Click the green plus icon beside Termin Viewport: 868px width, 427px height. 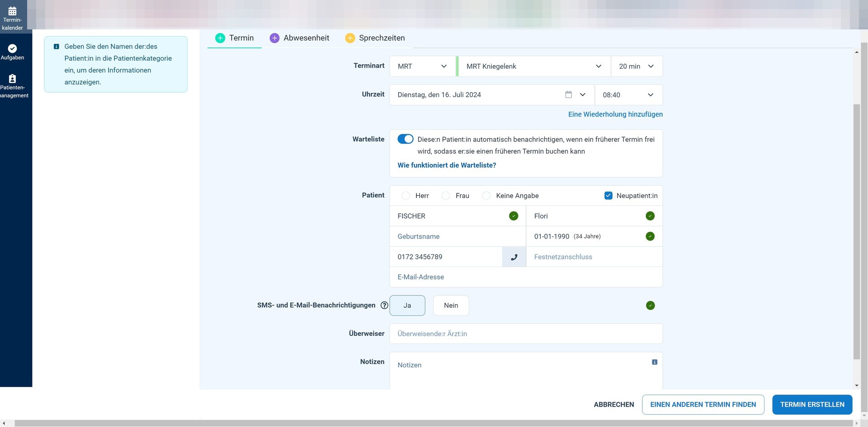[x=220, y=38]
